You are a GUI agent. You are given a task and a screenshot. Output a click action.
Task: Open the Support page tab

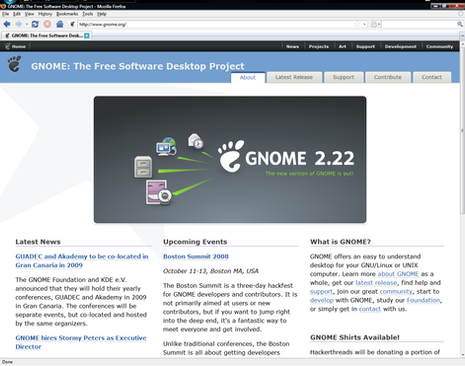pos(343,77)
